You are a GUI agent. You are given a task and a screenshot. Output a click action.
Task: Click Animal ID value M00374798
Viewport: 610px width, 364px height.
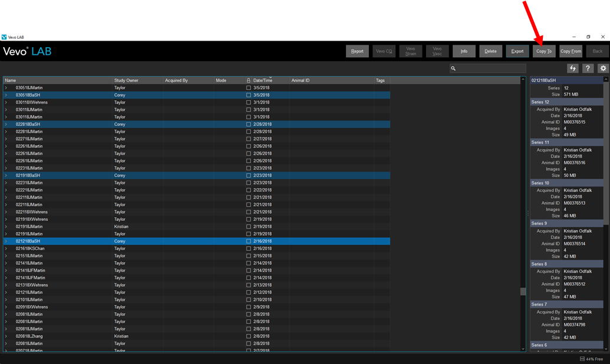pos(574,325)
